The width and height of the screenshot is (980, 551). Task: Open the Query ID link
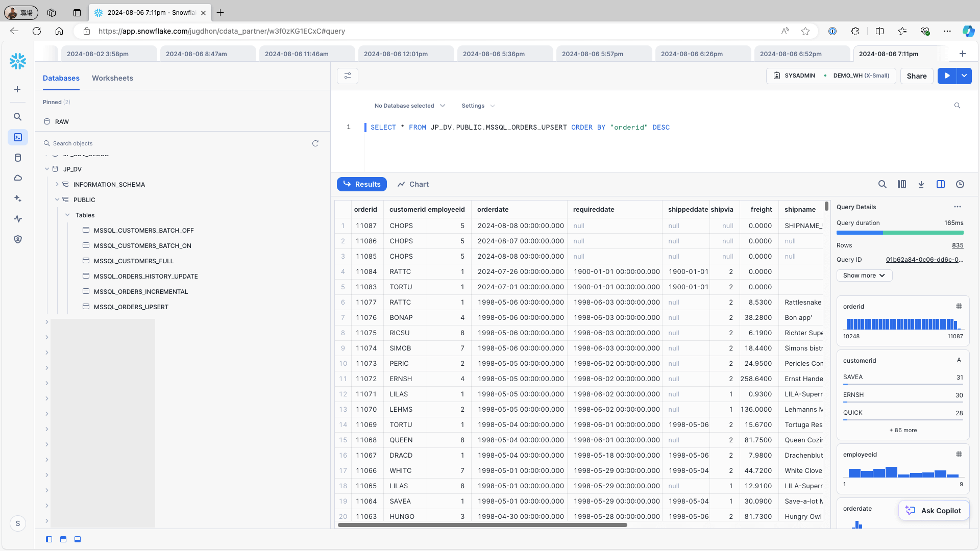point(924,259)
